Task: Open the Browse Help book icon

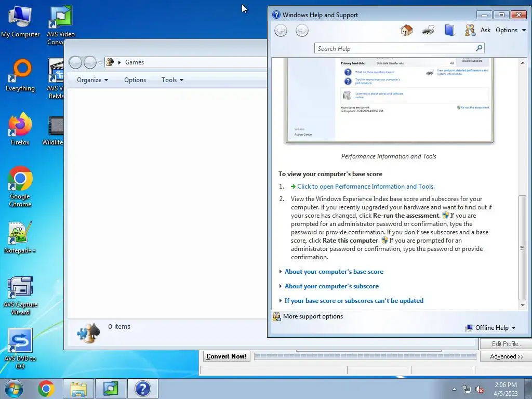Action: (449, 30)
